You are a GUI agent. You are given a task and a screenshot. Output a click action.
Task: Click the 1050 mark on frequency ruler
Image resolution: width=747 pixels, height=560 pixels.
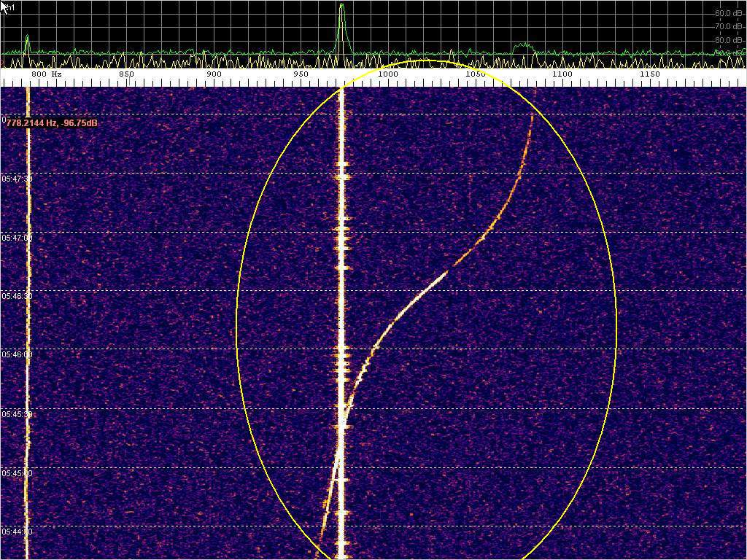pos(474,74)
